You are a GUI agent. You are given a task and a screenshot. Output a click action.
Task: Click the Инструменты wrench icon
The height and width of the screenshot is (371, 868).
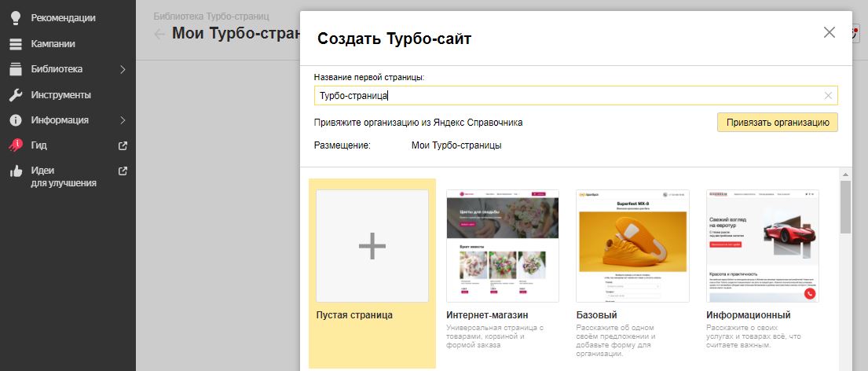[x=15, y=95]
